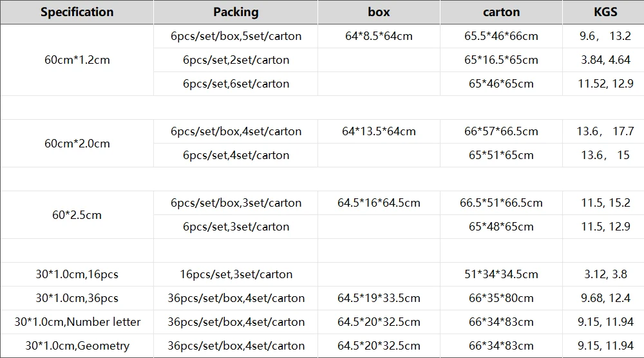Viewport: 644px width, 358px height.
Task: Select the 64*8.5*64cm box cell
Action: click(379, 36)
